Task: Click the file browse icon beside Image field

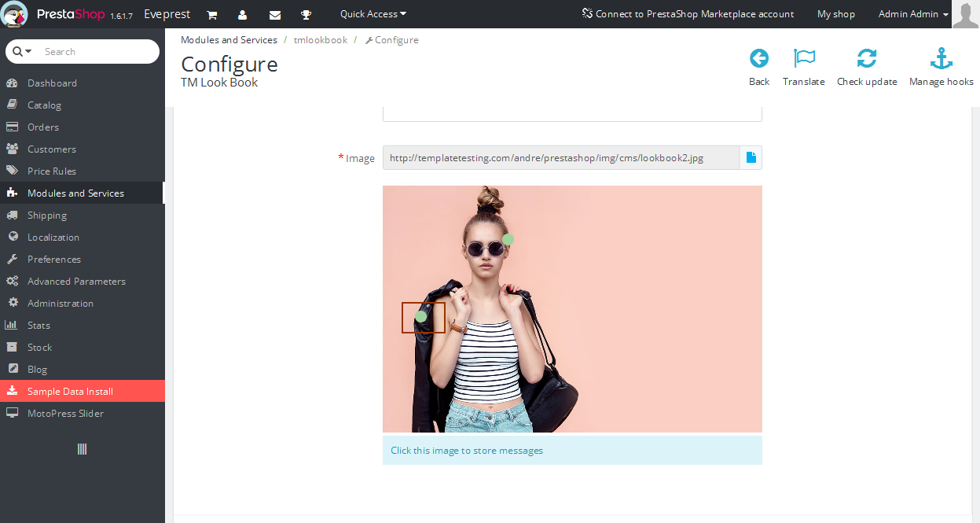Action: 751,157
